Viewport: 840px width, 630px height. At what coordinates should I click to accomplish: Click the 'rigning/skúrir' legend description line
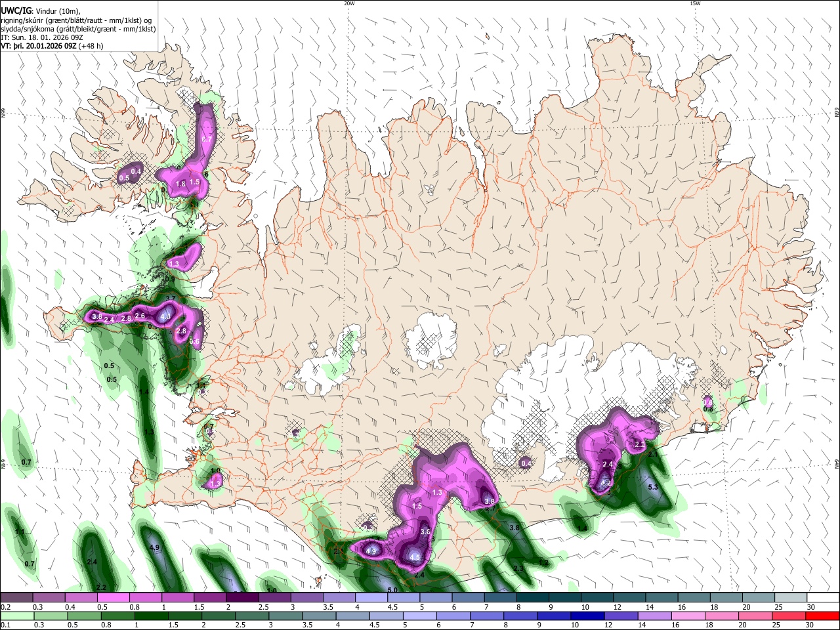pos(76,20)
